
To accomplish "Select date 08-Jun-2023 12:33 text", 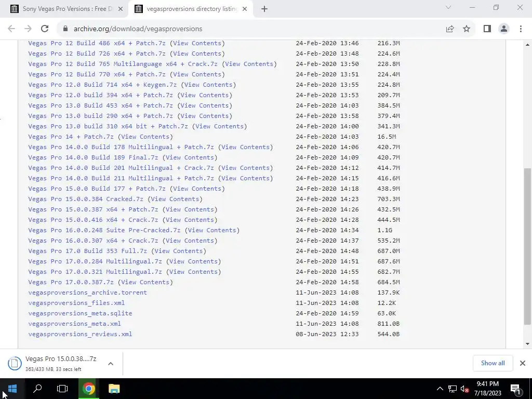I will 327,334.
